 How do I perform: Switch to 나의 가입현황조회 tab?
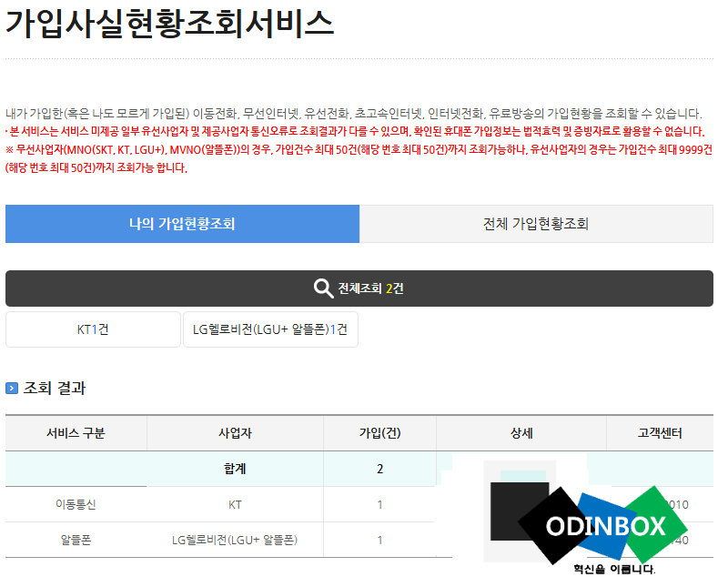(x=182, y=224)
